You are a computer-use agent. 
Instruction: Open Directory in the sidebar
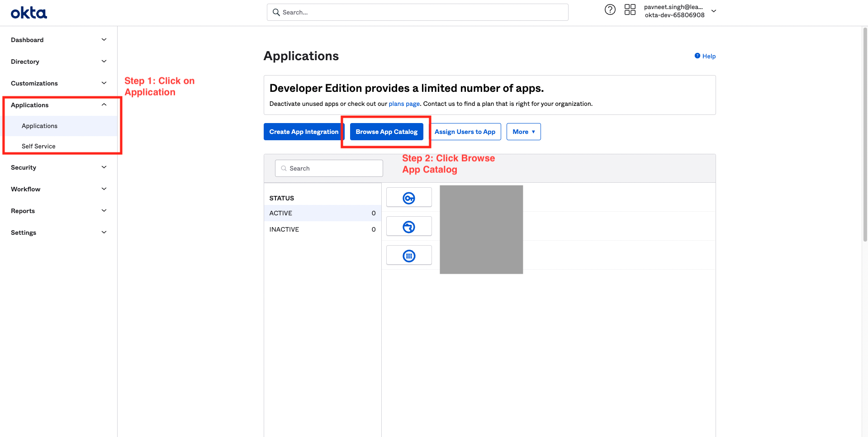(x=25, y=62)
